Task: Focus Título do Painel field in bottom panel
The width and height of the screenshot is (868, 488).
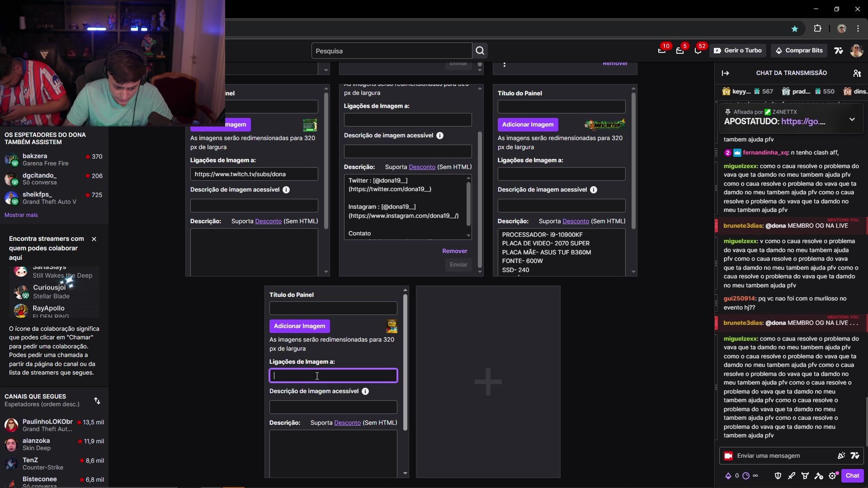Action: click(333, 308)
